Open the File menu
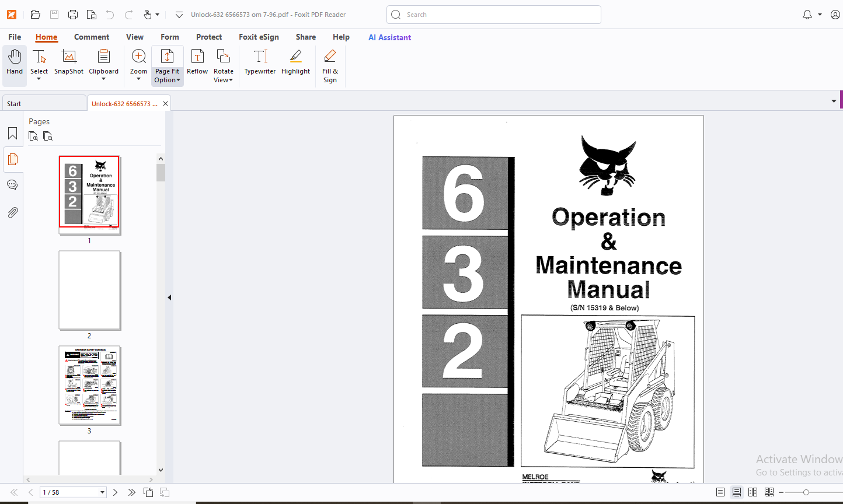The width and height of the screenshot is (843, 504). tap(15, 37)
